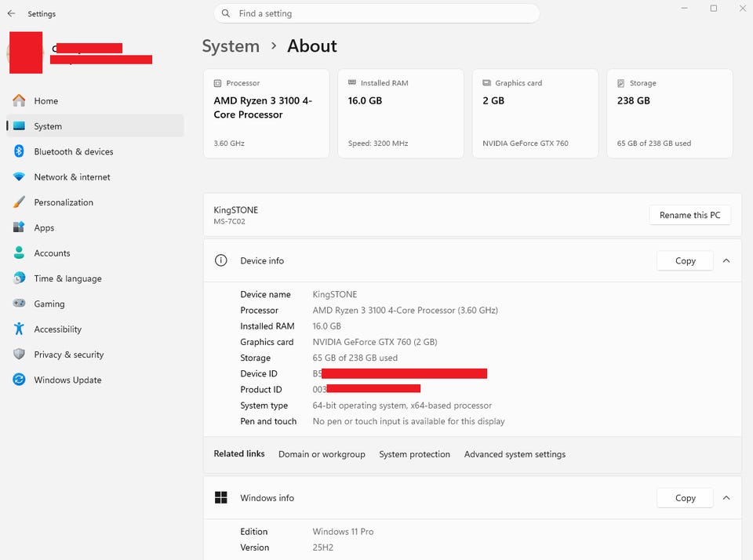Focus the Find a setting search box
Screen dimensions: 753x560
pyautogui.click(x=376, y=13)
